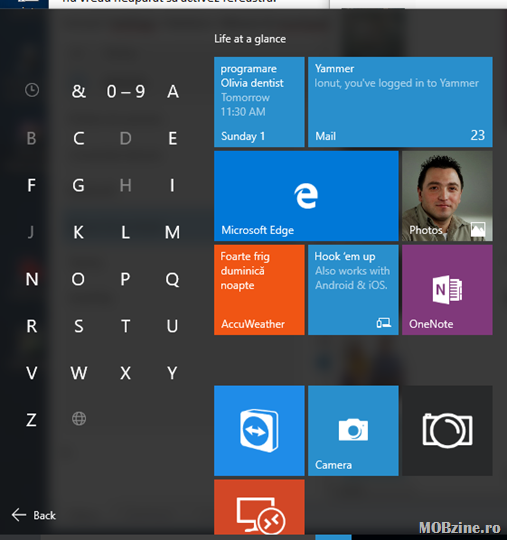The width and height of the screenshot is (507, 540).
Task: Jump to apps starting with G
Action: (x=79, y=185)
